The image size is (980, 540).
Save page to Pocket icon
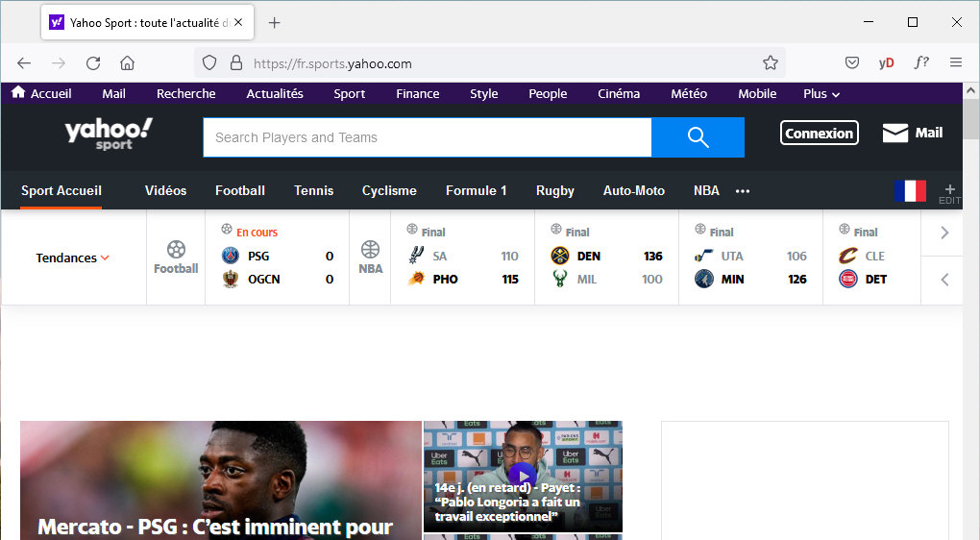[851, 63]
